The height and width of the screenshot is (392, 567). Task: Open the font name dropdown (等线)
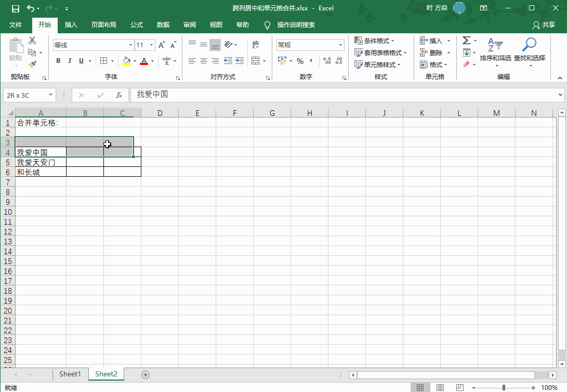tap(130, 45)
